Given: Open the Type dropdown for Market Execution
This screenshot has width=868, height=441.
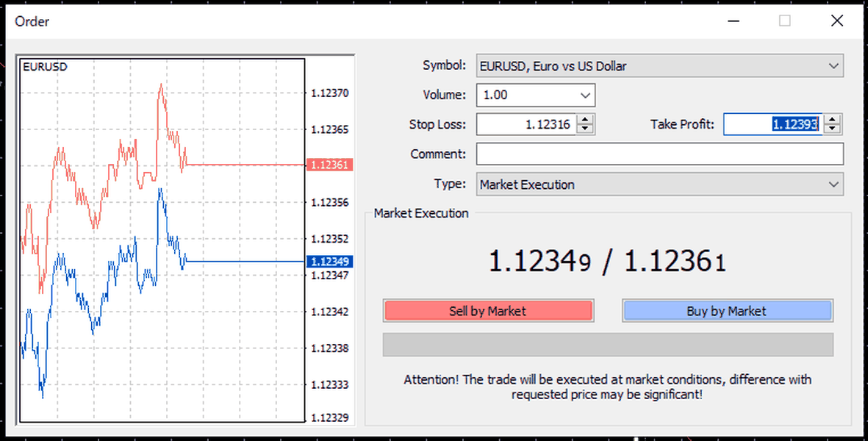Looking at the screenshot, I should pyautogui.click(x=660, y=184).
